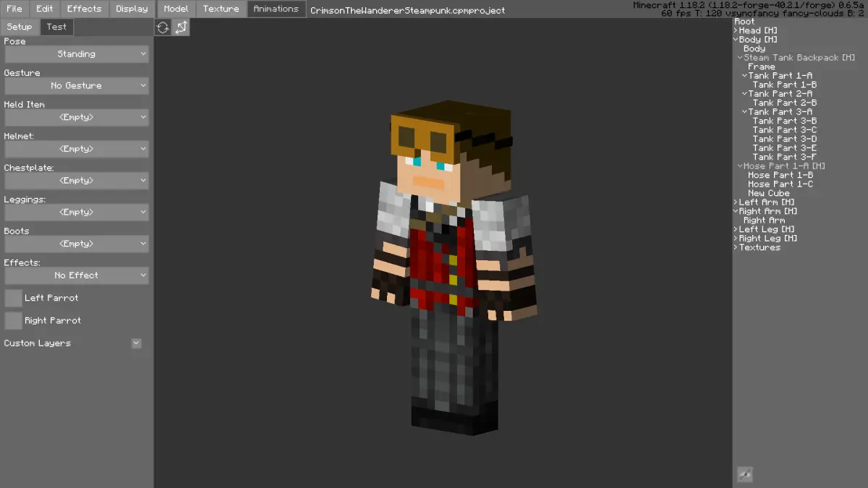Click the small tool icon below the model tree
This screenshot has width=868, height=488.
744,474
